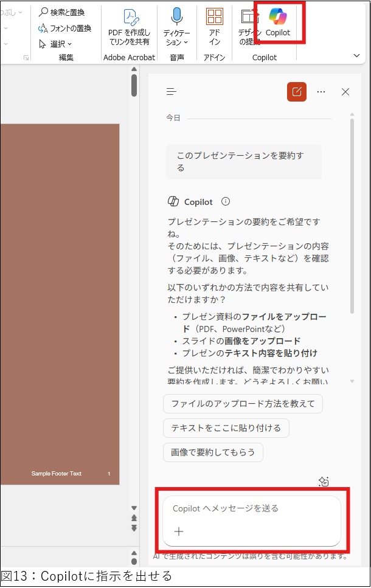The image size is (371, 588).
Task: Open Copilot pane hamburger menu
Action: [172, 92]
